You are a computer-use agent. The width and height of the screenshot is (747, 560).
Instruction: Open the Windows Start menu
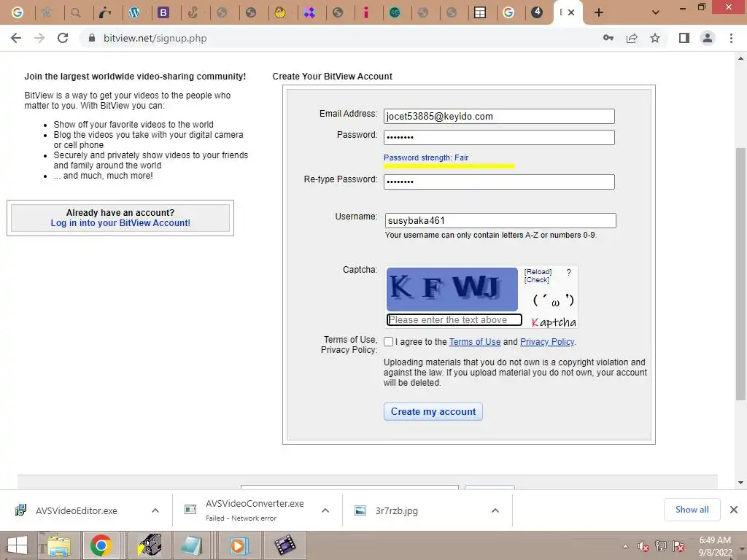[x=18, y=545]
